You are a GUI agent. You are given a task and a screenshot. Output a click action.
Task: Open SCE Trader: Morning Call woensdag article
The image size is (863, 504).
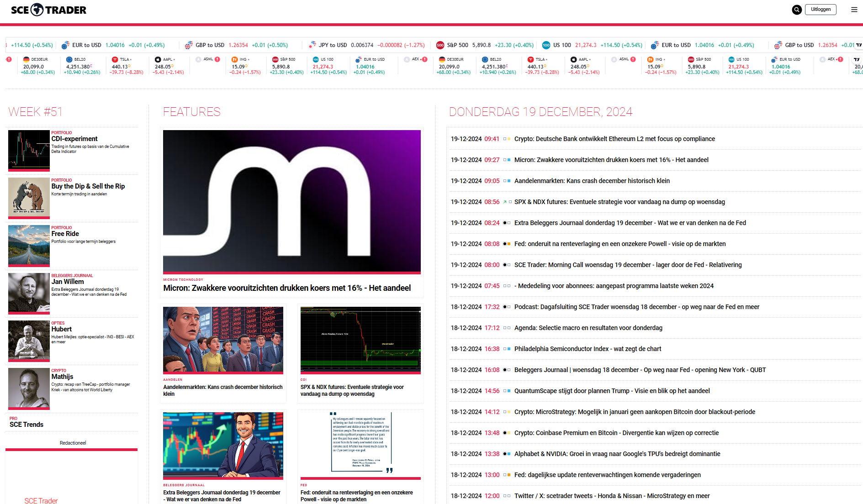[628, 265]
